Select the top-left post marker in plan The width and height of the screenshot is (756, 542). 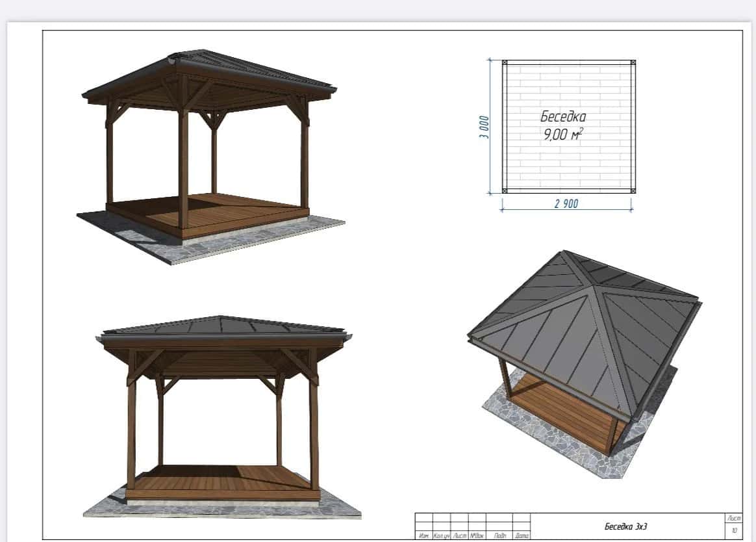(x=505, y=63)
